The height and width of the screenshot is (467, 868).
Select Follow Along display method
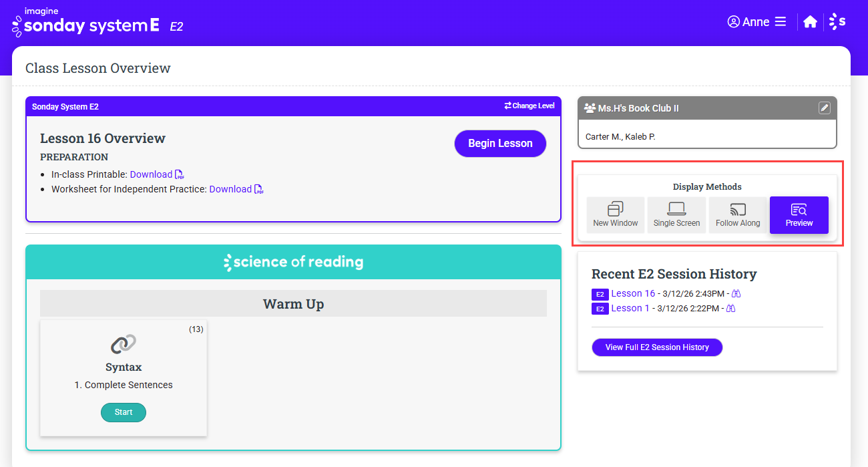click(738, 215)
